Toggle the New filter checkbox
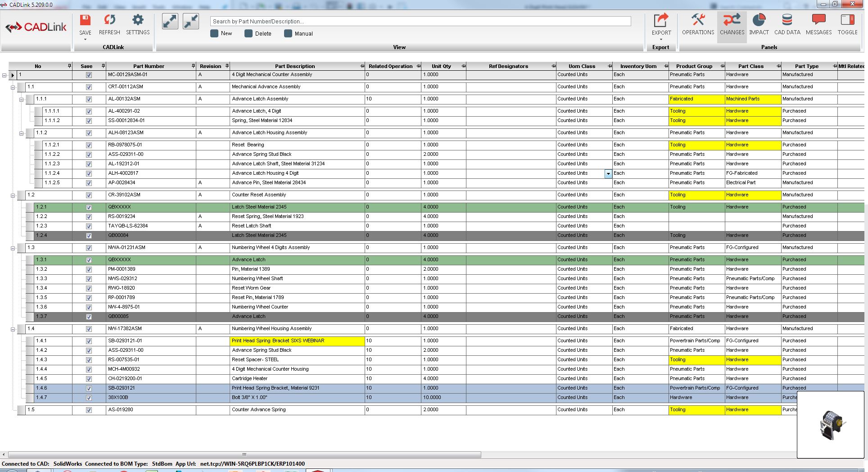 pyautogui.click(x=214, y=33)
